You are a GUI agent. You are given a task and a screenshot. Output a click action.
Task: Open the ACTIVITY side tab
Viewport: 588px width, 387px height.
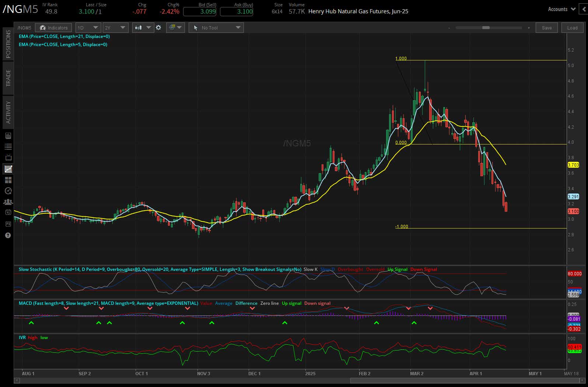tap(8, 112)
